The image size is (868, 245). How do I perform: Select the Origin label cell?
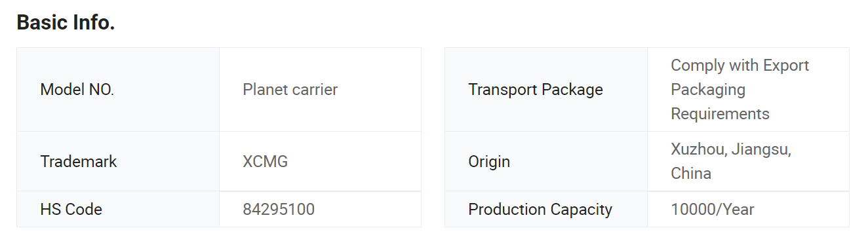coord(546,162)
